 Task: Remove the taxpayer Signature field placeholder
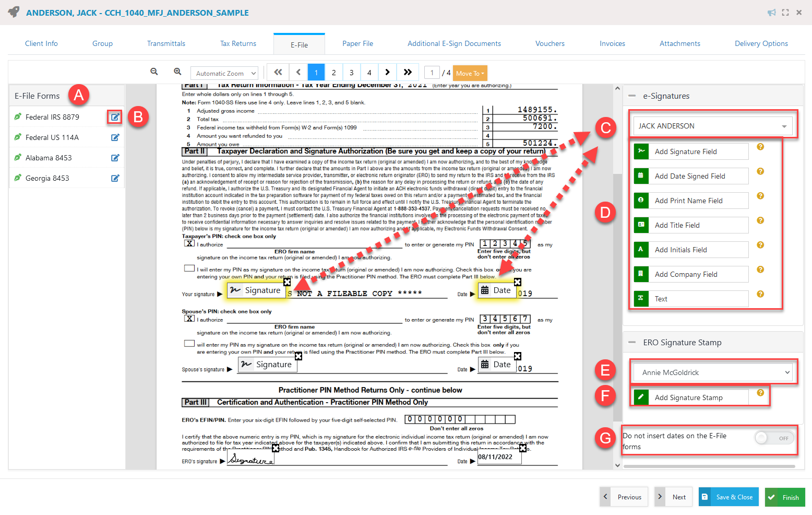(287, 281)
